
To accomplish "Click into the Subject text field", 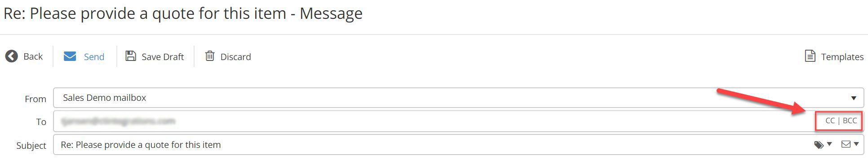I will [431, 145].
